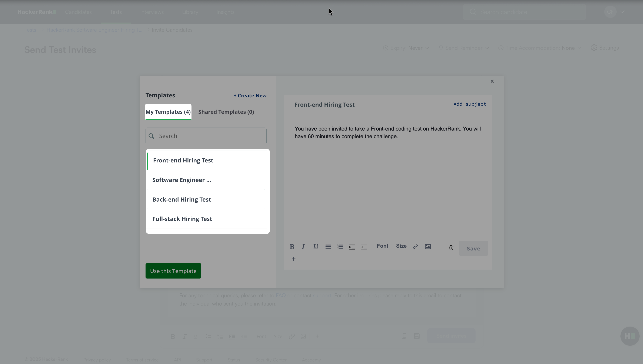Image resolution: width=643 pixels, height=364 pixels.
Task: Click the plus icon below formatting toolbar
Action: coord(293,259)
